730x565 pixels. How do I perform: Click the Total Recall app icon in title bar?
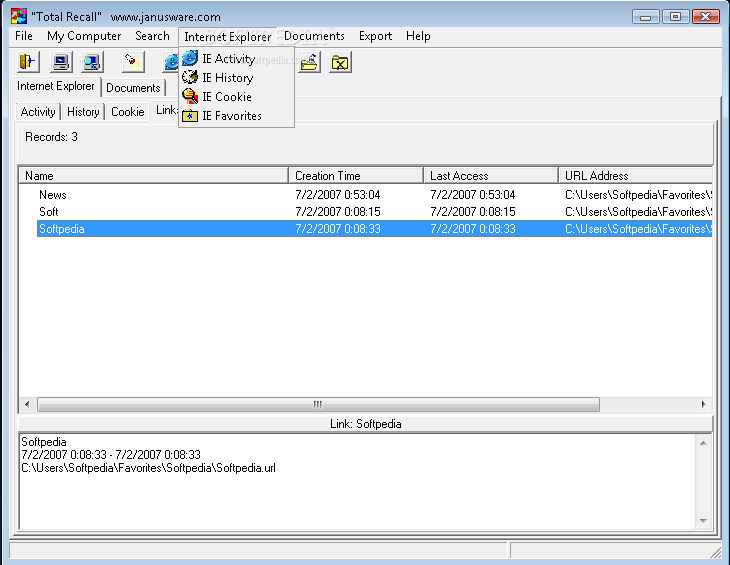coord(19,16)
